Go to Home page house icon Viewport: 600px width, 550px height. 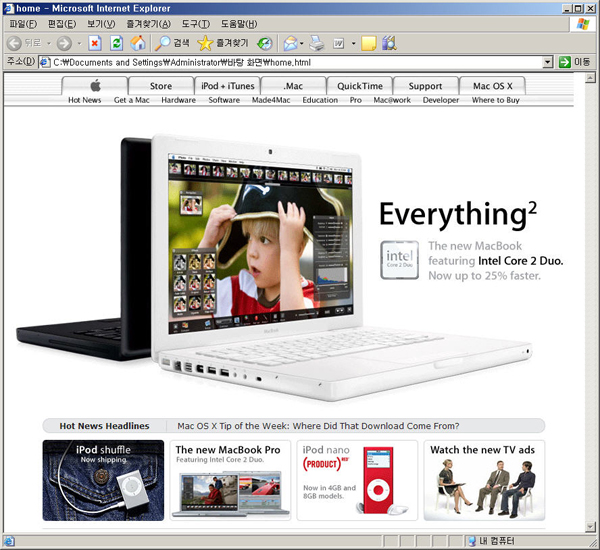point(138,43)
